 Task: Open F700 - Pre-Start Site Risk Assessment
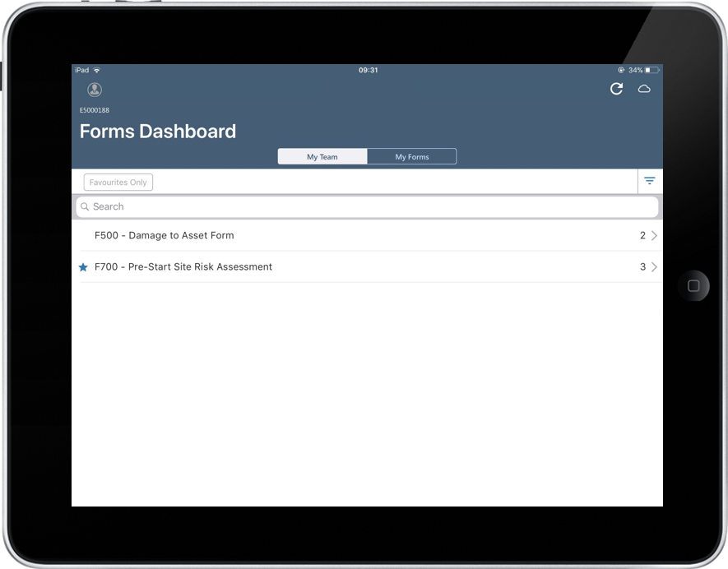pyautogui.click(x=183, y=267)
